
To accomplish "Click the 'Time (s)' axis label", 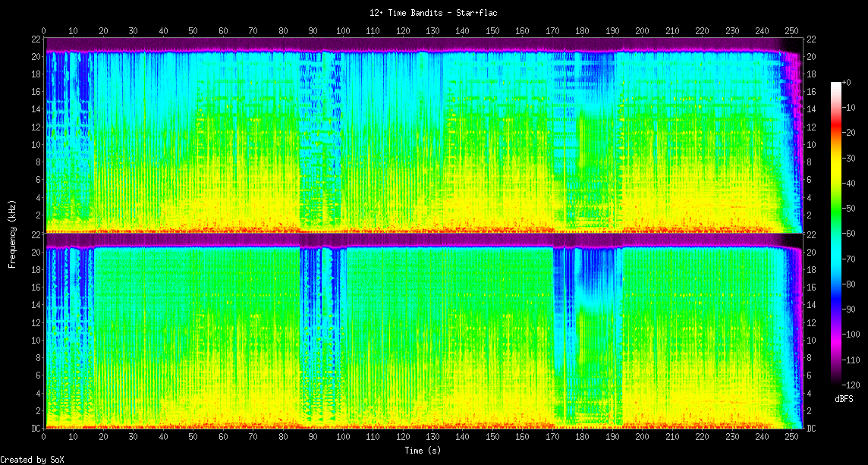I will pos(423,451).
